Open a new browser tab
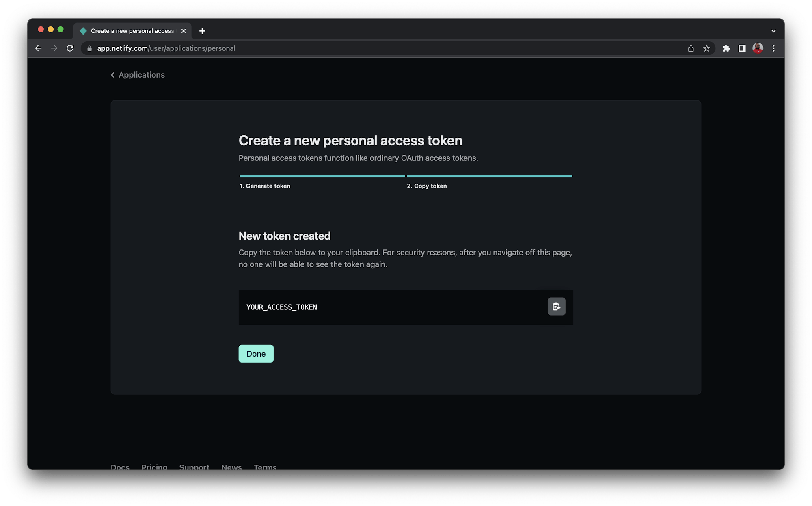The image size is (812, 506). [x=202, y=31]
